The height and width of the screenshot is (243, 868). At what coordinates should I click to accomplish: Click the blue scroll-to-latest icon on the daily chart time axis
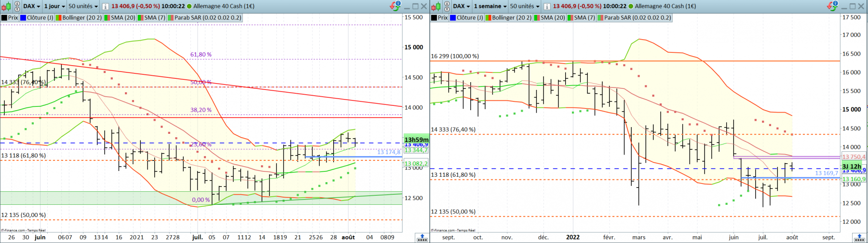[x=422, y=238]
